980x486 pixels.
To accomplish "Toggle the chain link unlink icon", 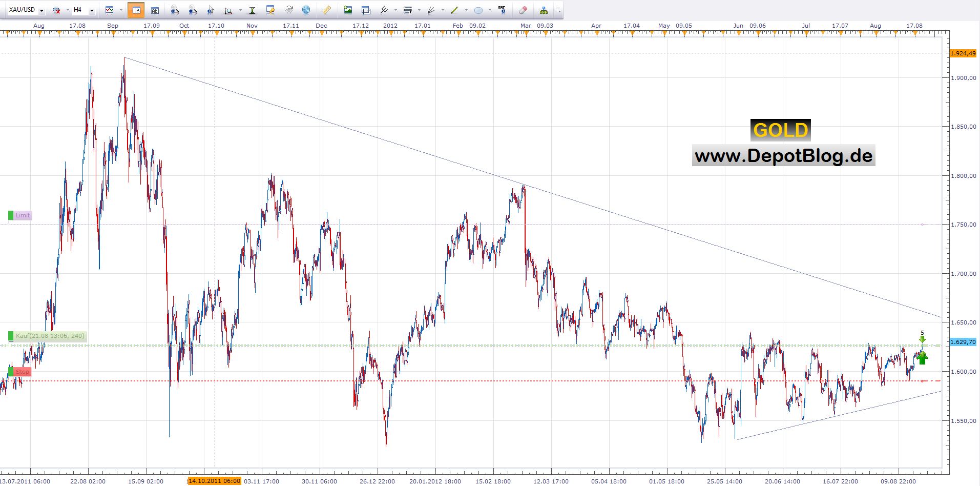I will coord(57,10).
